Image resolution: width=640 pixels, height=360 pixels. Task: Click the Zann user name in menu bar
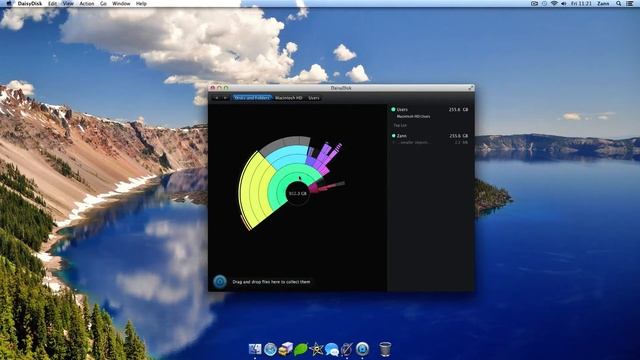[x=603, y=3]
